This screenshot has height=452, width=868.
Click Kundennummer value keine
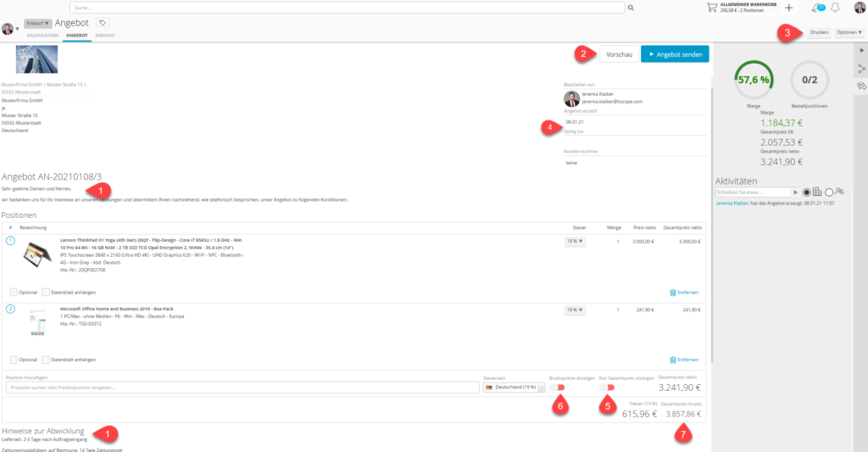(x=571, y=163)
